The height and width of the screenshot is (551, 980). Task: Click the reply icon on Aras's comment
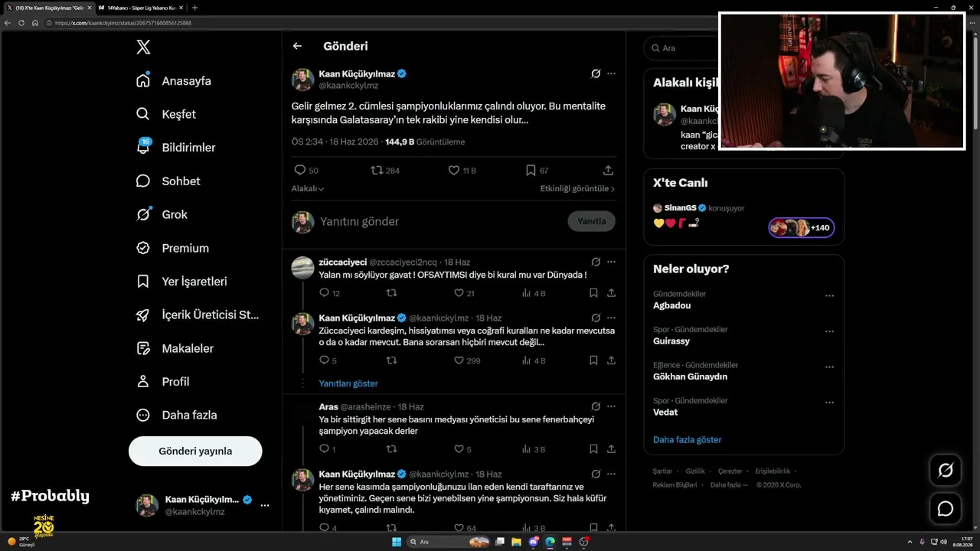tap(324, 449)
